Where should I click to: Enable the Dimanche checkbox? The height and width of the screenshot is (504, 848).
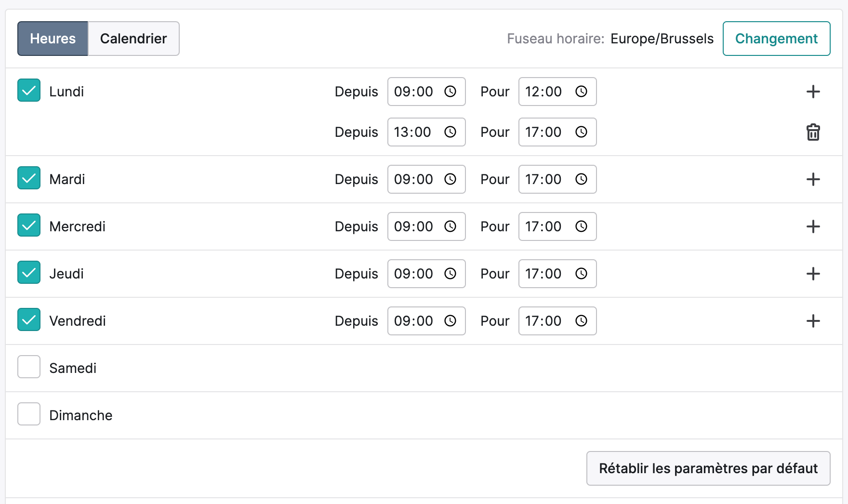click(29, 414)
